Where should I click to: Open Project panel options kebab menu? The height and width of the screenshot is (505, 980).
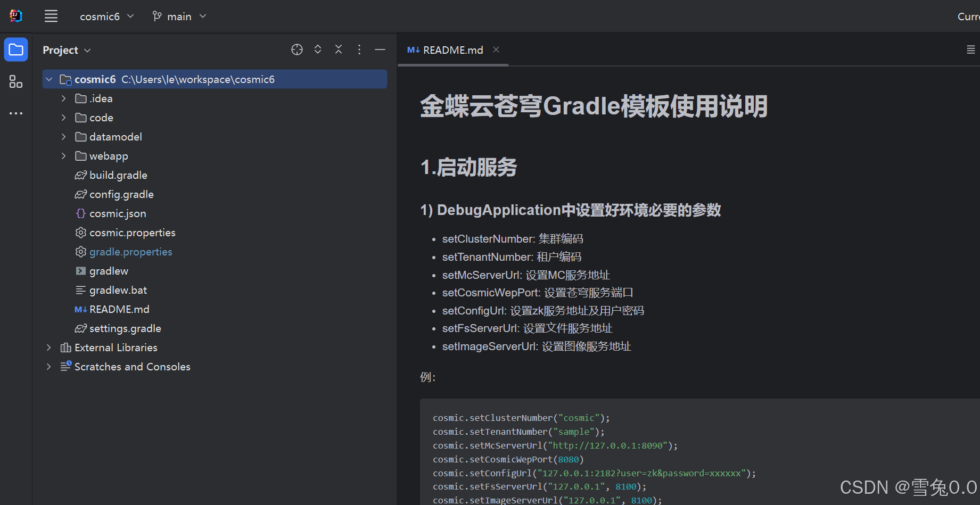pyautogui.click(x=359, y=49)
